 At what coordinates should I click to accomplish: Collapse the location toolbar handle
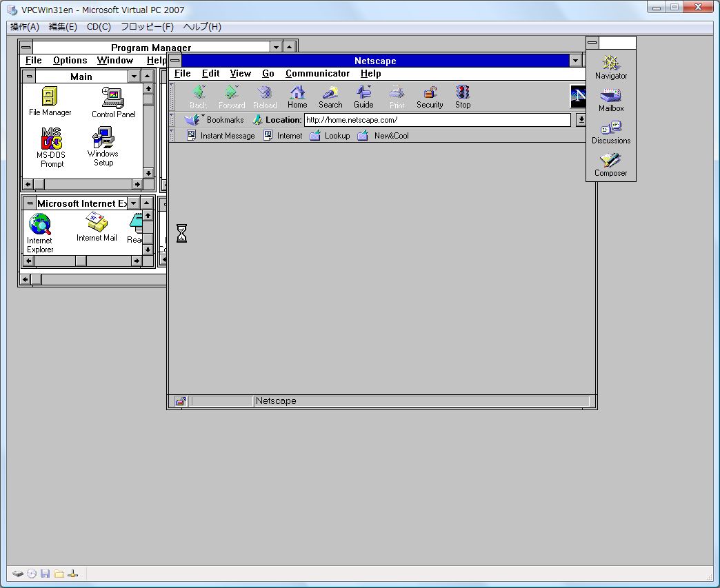tap(172, 120)
